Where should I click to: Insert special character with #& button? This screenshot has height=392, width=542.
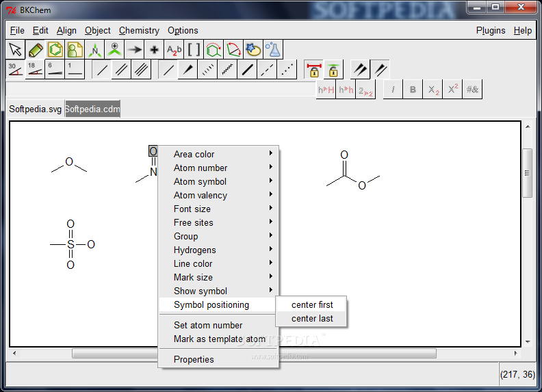point(472,90)
